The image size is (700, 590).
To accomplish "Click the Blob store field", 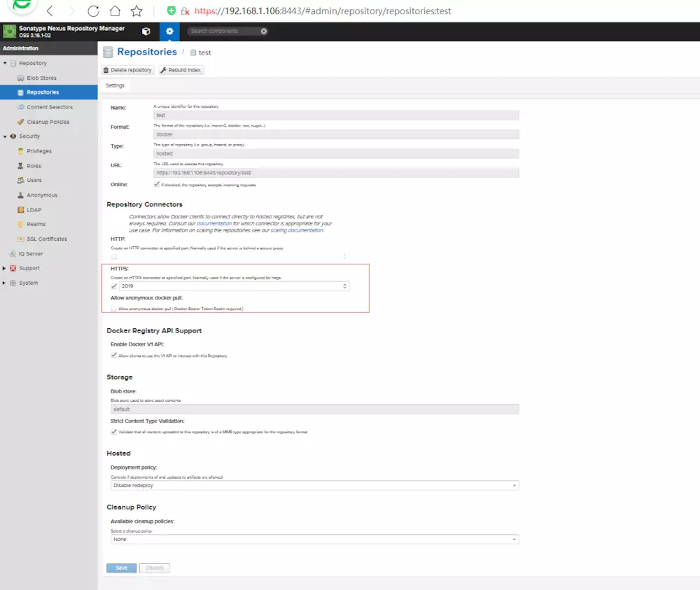I will [x=315, y=409].
